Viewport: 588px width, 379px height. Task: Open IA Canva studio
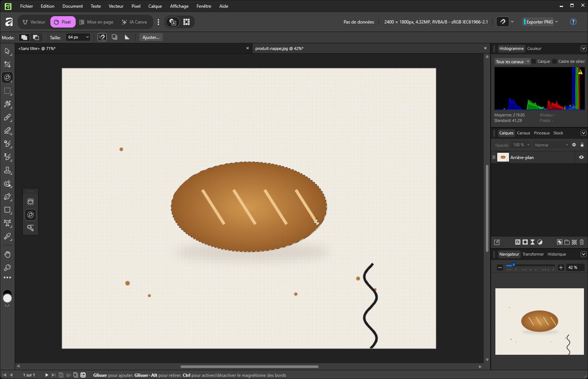click(135, 22)
